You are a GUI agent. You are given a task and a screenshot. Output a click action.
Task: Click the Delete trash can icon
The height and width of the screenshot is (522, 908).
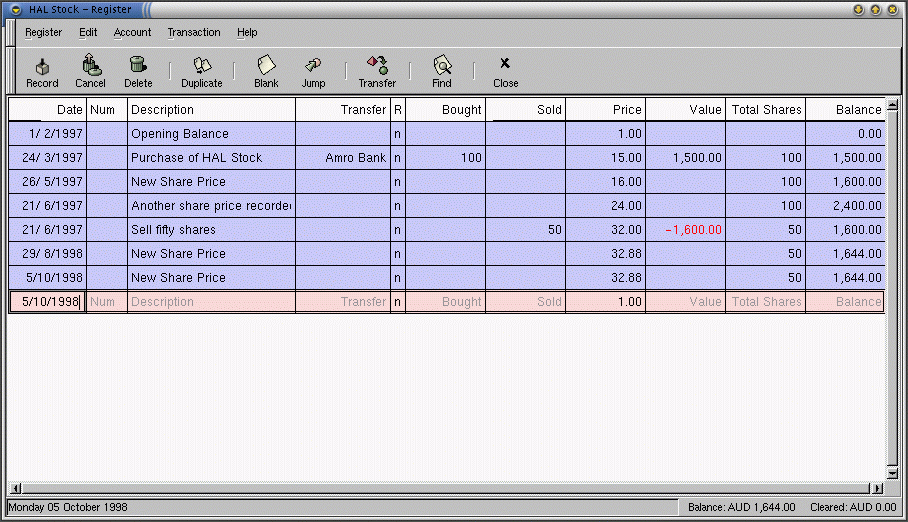tap(138, 65)
